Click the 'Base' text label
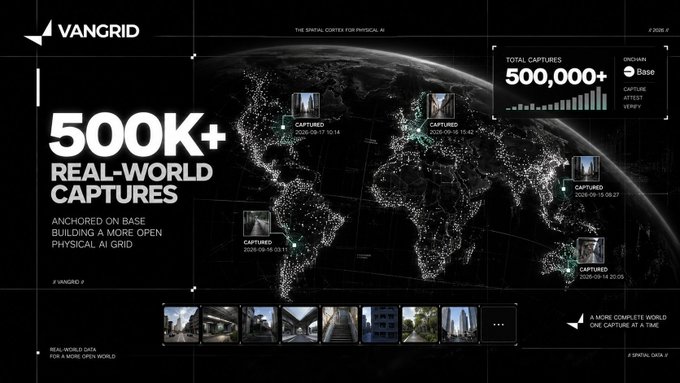The height and width of the screenshot is (383, 680). click(646, 72)
